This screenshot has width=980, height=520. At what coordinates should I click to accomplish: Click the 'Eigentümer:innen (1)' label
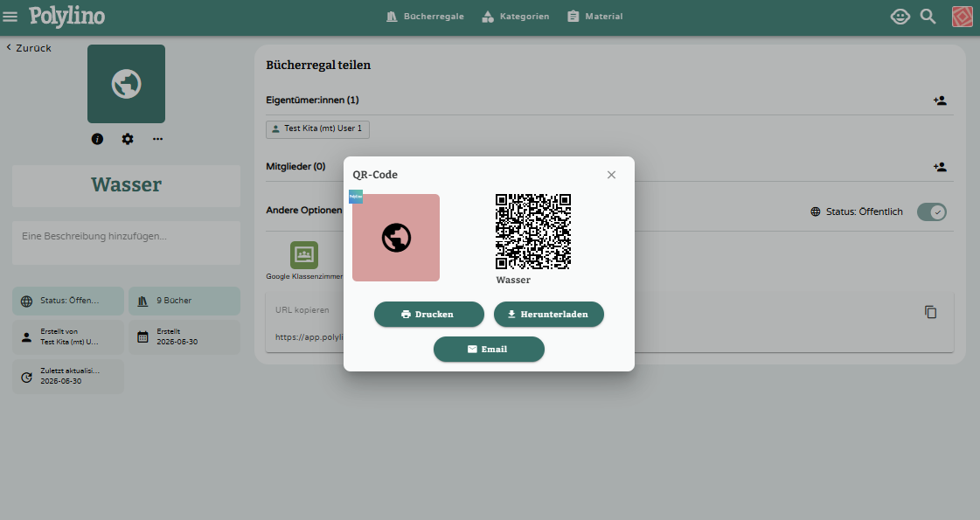pos(312,100)
